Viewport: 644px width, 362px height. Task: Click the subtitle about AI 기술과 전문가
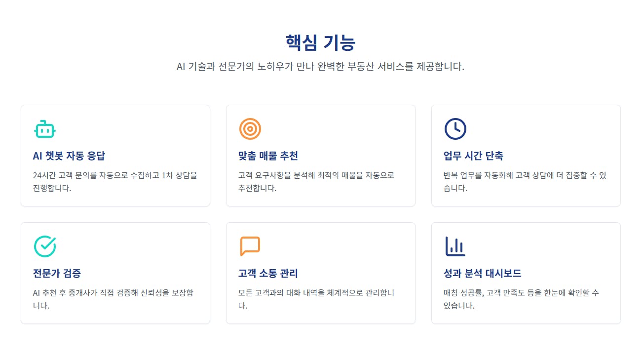pyautogui.click(x=321, y=66)
